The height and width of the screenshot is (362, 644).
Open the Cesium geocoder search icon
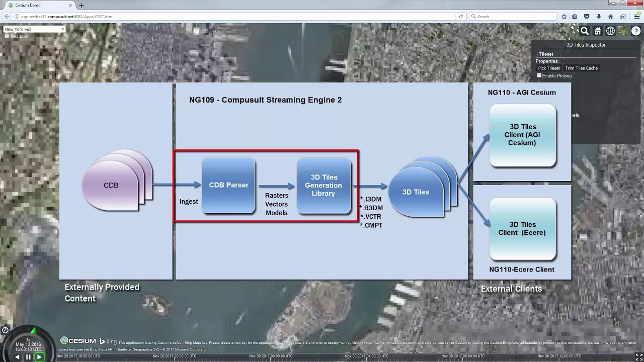click(x=585, y=31)
